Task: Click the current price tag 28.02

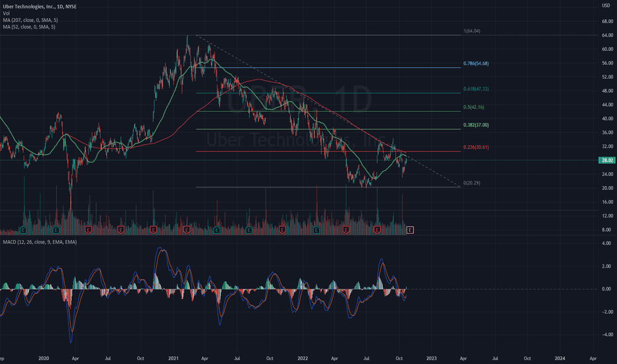Action: [x=607, y=160]
